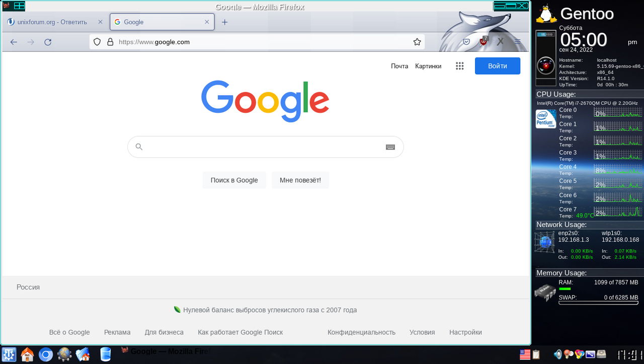Click magnifier icon in search box
Viewport: 644px width, 364px height.
(139, 147)
